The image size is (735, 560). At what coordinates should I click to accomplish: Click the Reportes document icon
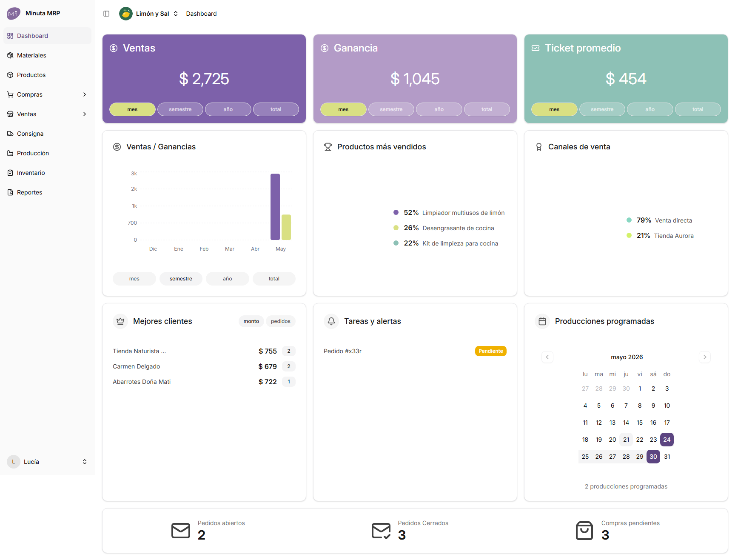click(10, 192)
